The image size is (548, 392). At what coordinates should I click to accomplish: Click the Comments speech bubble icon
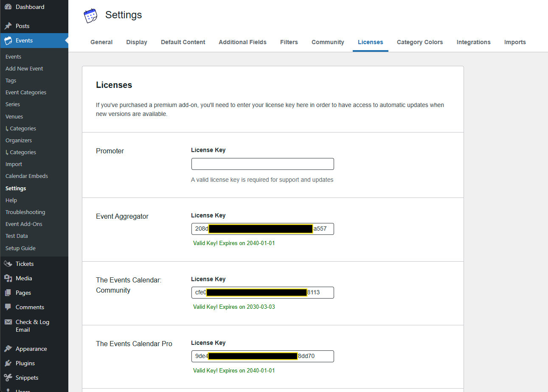[8, 307]
